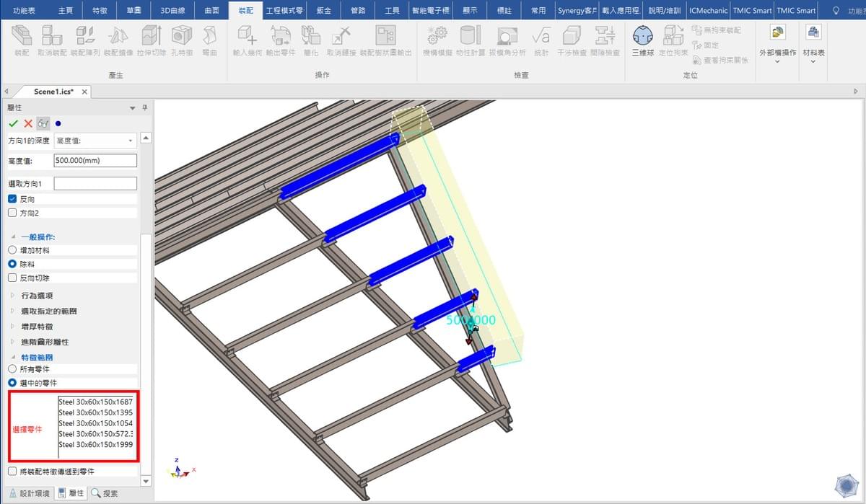The height and width of the screenshot is (504, 866).
Task: Expand the 增厚特徵 section
Action: 13,327
